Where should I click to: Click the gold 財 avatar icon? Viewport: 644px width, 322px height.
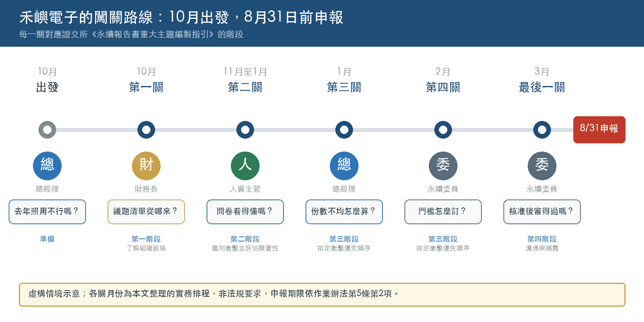pyautogui.click(x=146, y=166)
